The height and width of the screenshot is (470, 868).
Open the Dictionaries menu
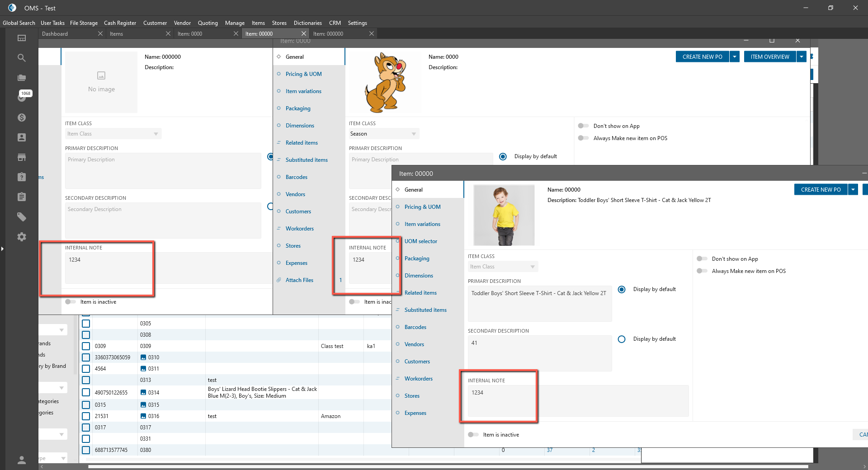[x=308, y=23]
